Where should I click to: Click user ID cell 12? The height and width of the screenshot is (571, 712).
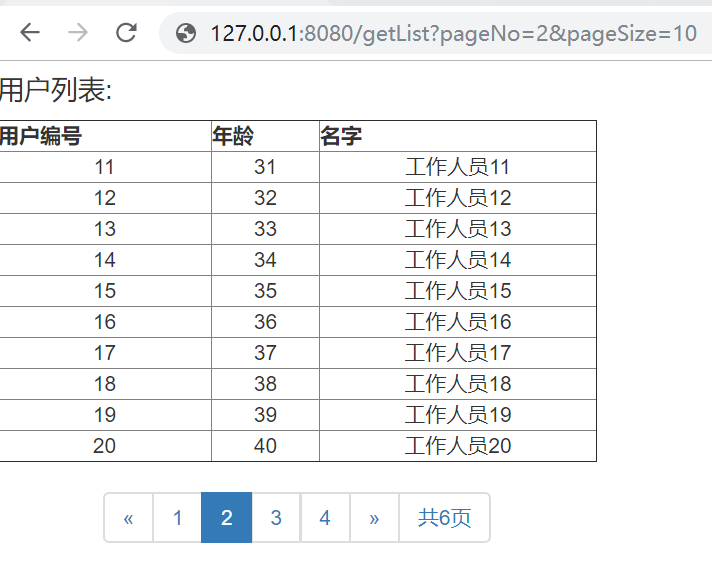click(105, 198)
